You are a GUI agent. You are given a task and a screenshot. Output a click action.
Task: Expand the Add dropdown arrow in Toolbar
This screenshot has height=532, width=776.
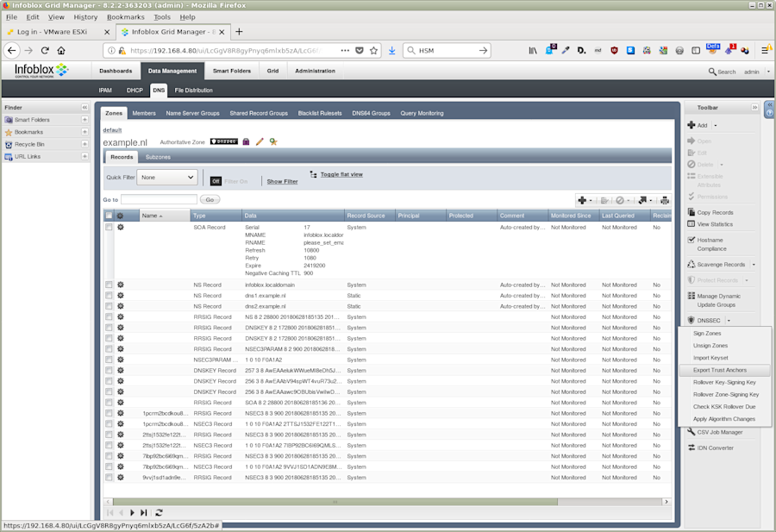(715, 126)
